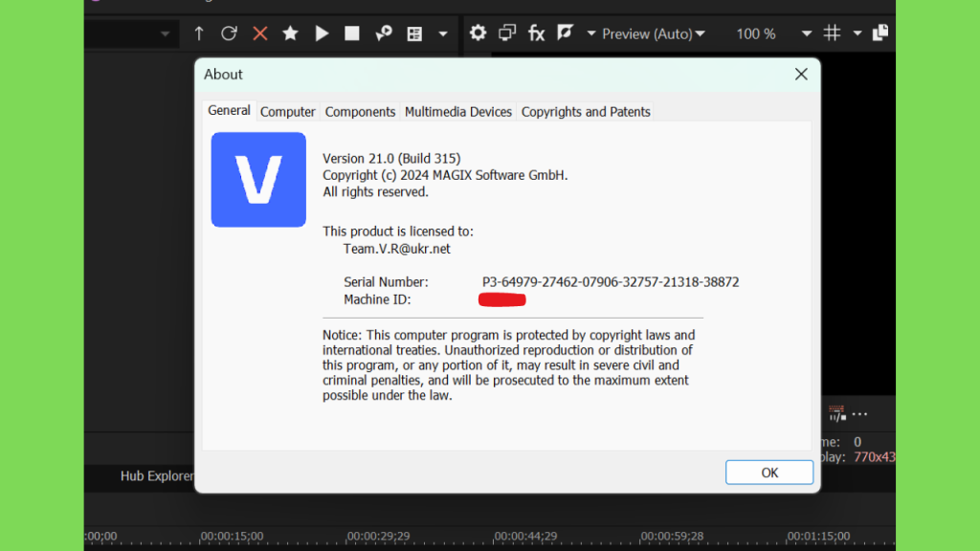Click timeline ruler at 00:01:15;00
The image size is (980, 551).
click(x=818, y=536)
